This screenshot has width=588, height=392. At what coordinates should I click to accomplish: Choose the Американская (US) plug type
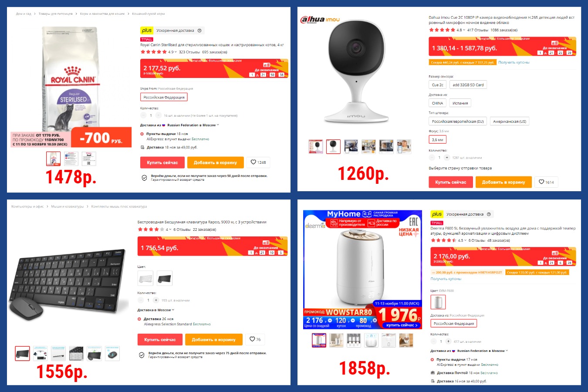(510, 122)
